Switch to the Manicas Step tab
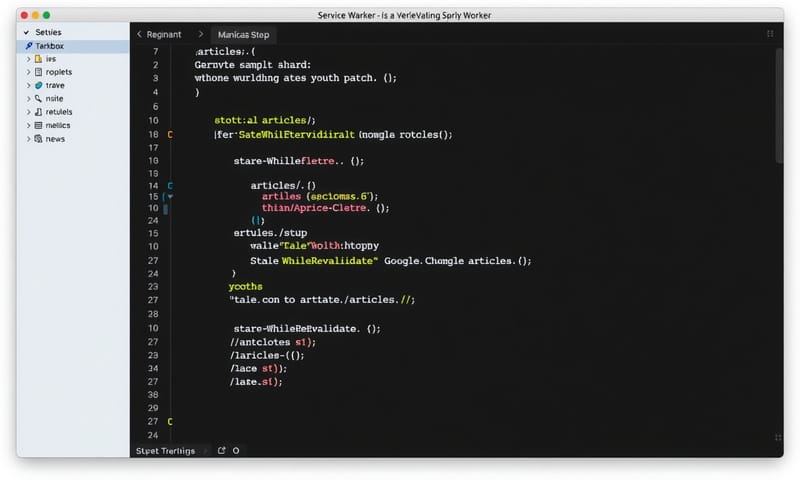Viewport: 800px width, 480px height. [243, 35]
